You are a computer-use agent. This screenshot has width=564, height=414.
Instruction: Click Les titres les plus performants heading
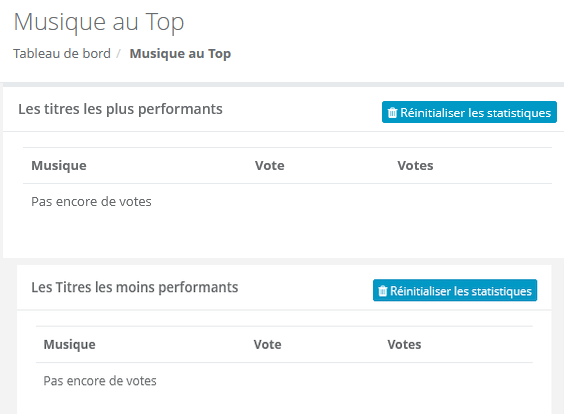(120, 109)
